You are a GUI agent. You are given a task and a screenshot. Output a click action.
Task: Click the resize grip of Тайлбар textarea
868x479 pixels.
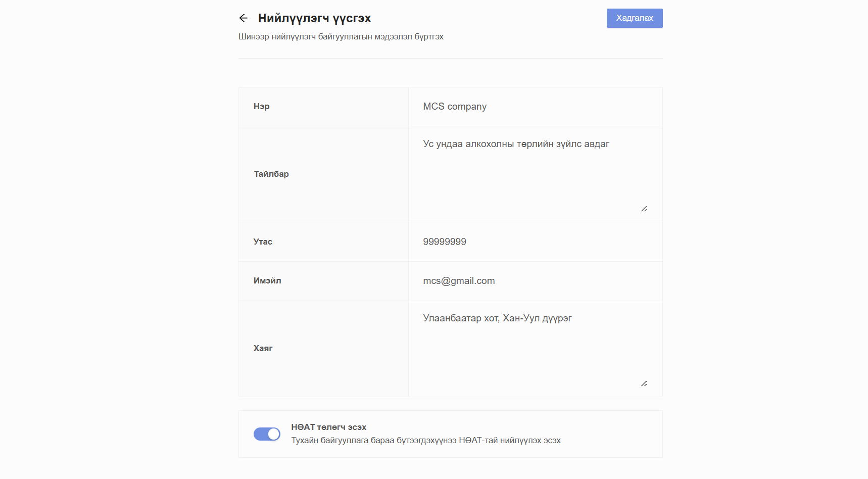644,208
